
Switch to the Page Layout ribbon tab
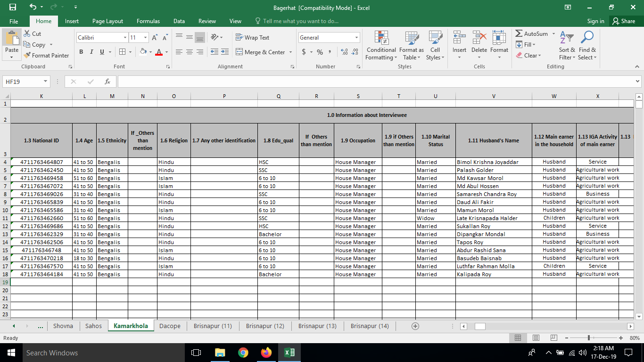tap(107, 21)
